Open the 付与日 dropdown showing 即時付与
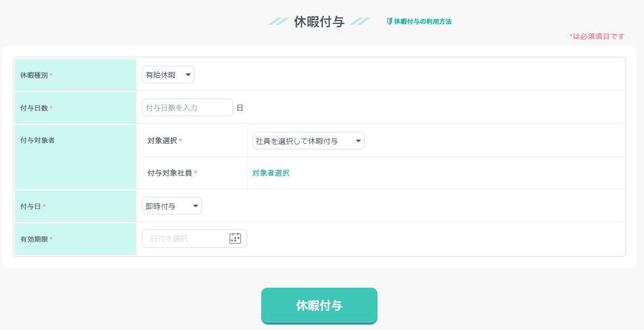 tap(172, 206)
